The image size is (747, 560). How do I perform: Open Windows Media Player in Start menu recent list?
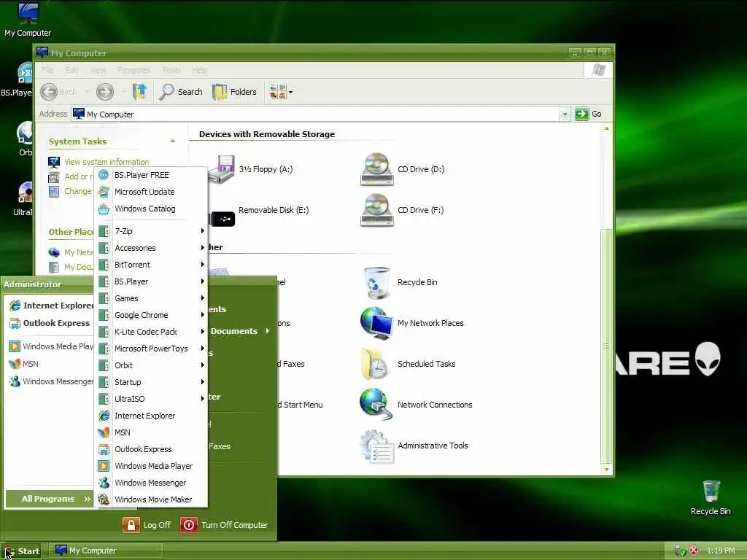pos(50,346)
